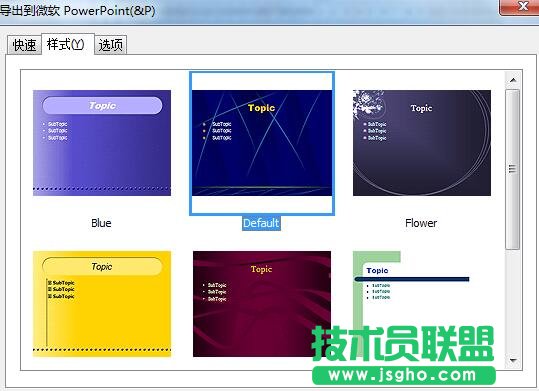Screen dimensions: 539x391
Task: Click the scrollbar up arrow
Action: click(513, 80)
